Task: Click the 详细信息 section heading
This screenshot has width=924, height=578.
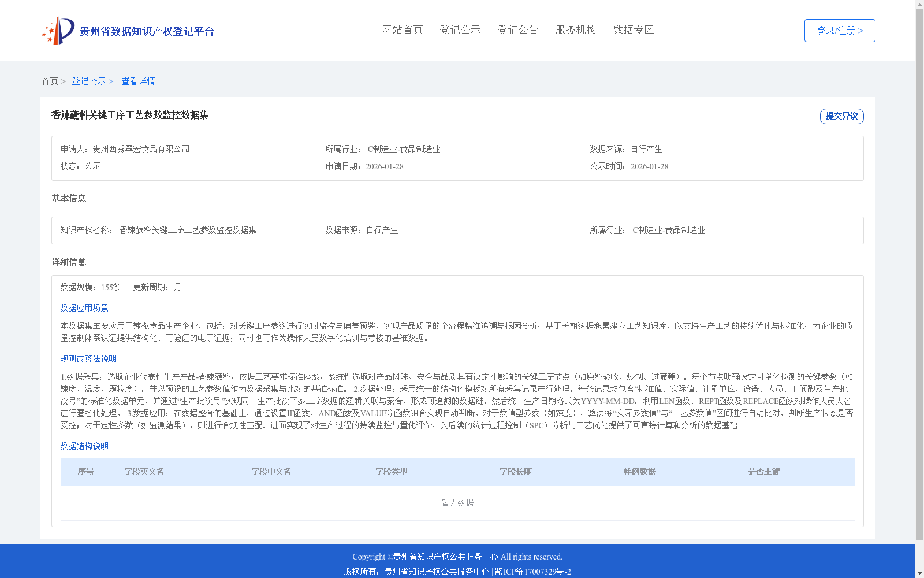Action: pos(69,262)
